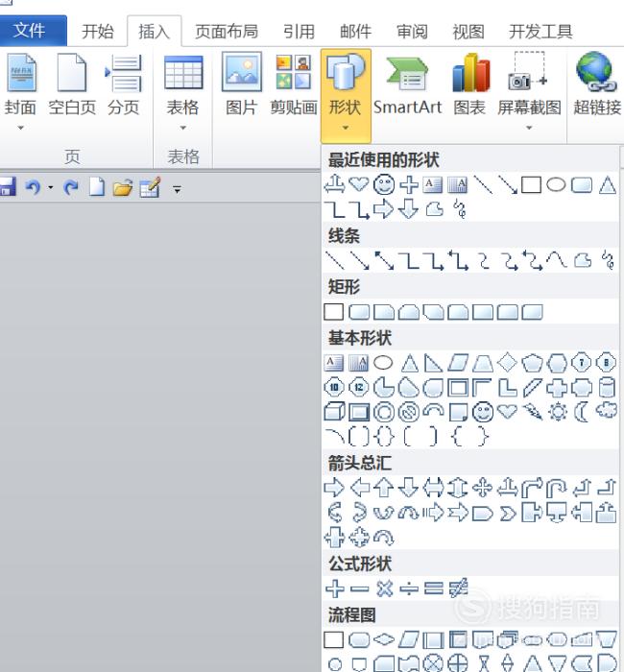624x672 pixels.
Task: Pick the parallelogram in 基本形状
Action: 458,363
